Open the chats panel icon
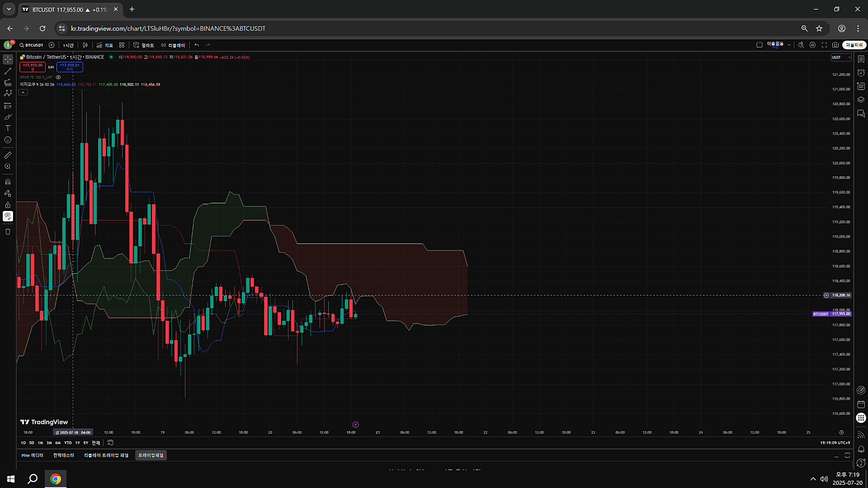The image size is (868, 488). click(x=861, y=113)
